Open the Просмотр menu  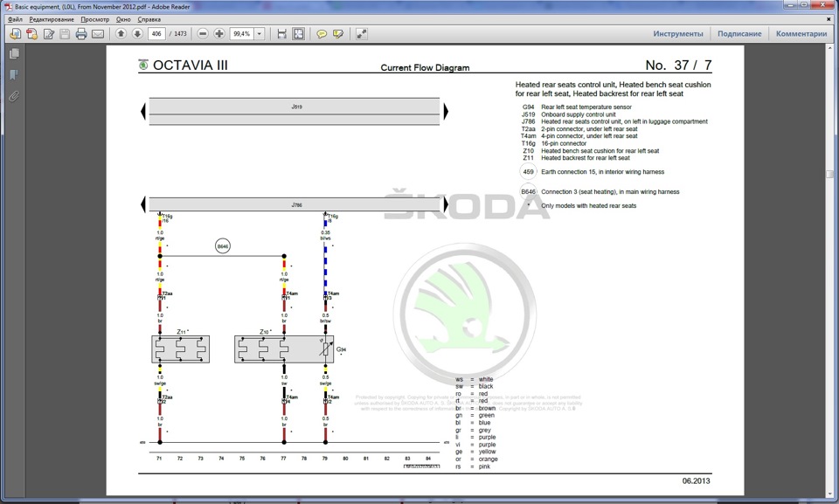point(94,19)
